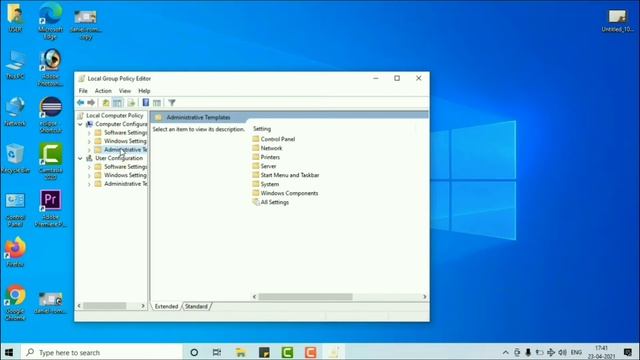
Task: Select This PC desktop icon
Action: tap(15, 64)
